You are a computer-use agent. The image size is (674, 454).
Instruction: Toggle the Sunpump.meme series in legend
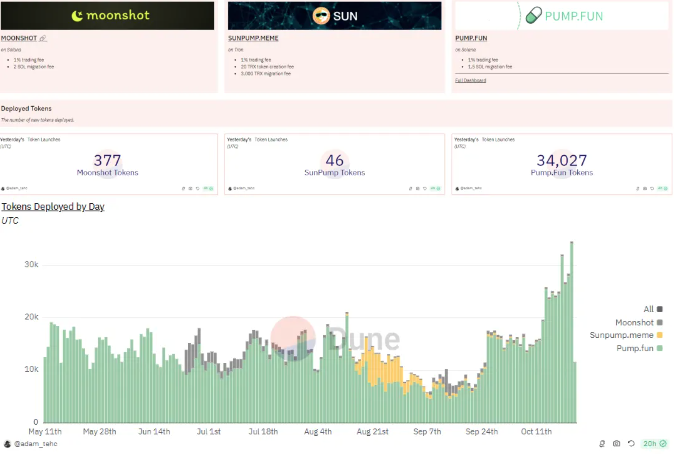(626, 335)
